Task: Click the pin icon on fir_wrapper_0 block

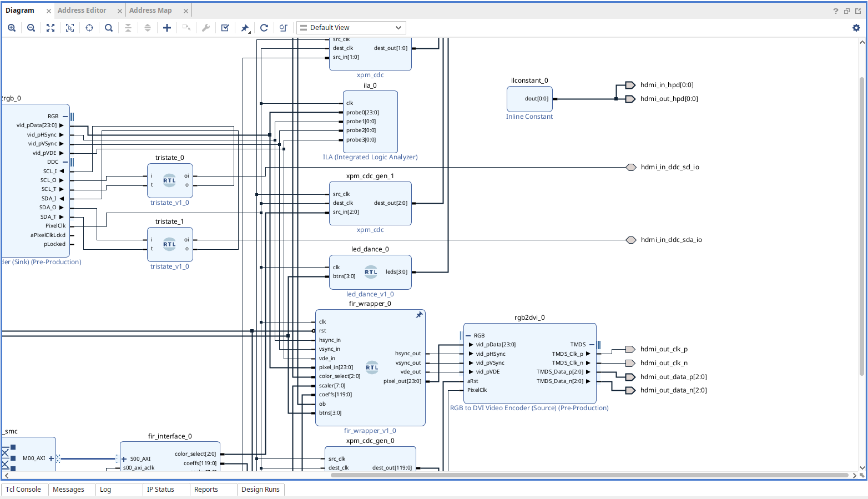Action: 419,315
